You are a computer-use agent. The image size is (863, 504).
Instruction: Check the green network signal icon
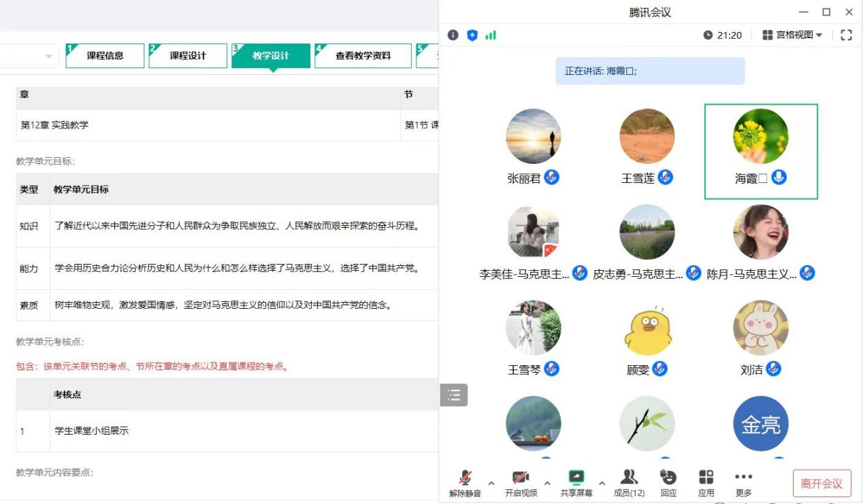tap(491, 35)
